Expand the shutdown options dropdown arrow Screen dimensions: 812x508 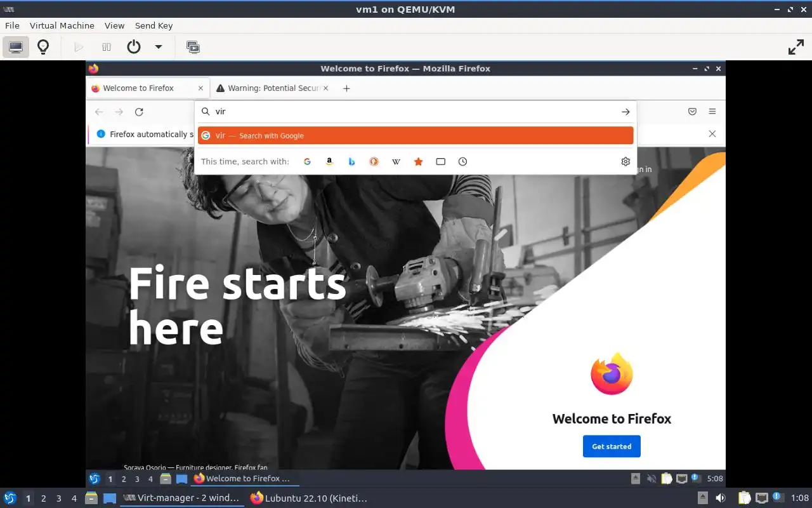coord(159,47)
